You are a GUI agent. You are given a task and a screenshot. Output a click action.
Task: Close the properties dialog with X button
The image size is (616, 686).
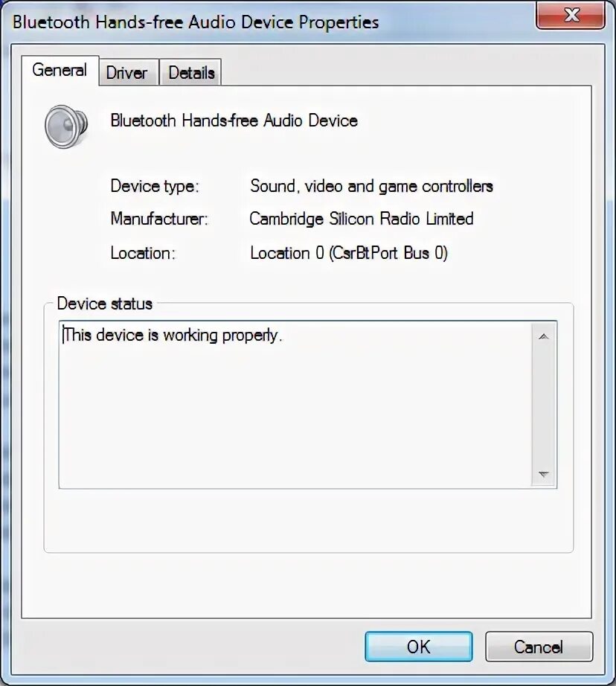(x=571, y=16)
